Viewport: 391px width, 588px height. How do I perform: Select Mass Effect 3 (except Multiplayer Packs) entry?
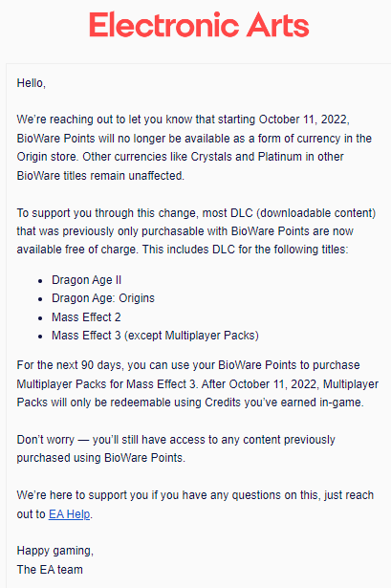coord(155,336)
